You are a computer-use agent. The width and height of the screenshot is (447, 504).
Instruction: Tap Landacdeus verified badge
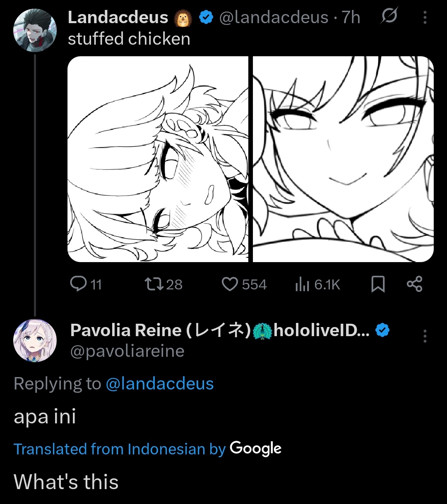click(x=206, y=17)
